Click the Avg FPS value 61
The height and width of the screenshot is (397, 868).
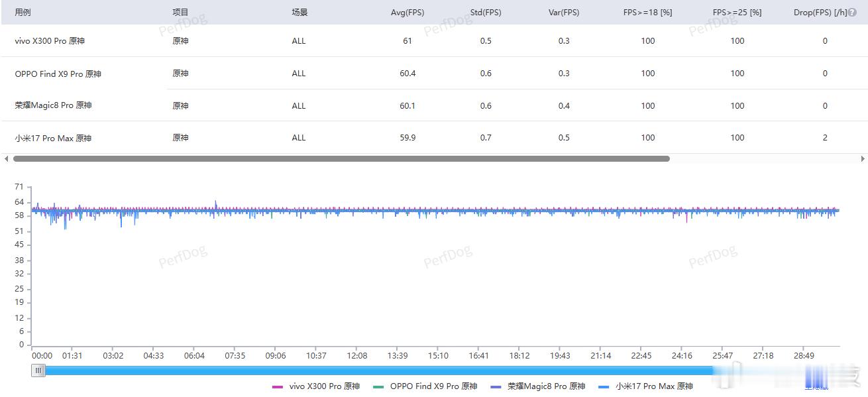tap(407, 41)
